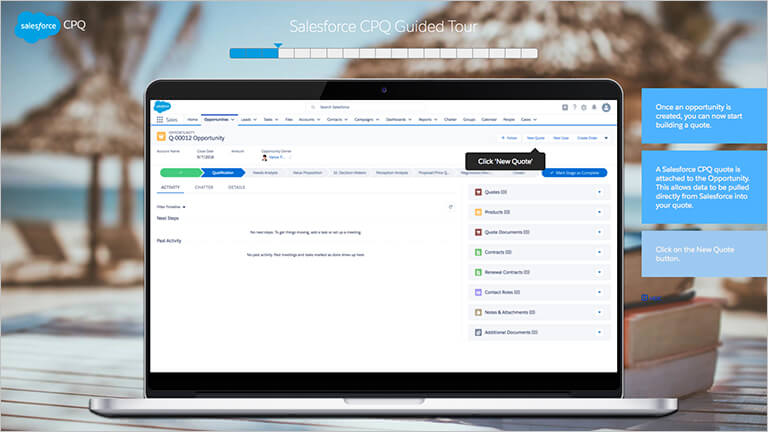Open the notifications bell icon
The width and height of the screenshot is (768, 432).
tap(594, 107)
